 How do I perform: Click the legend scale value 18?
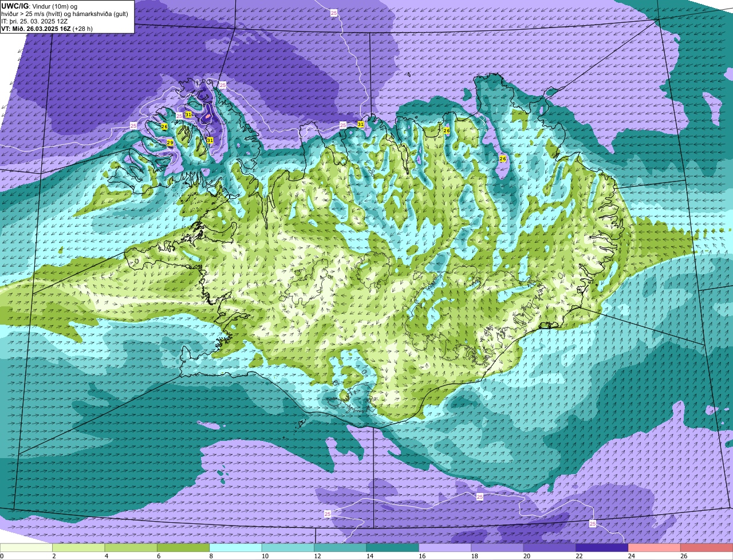click(x=474, y=556)
